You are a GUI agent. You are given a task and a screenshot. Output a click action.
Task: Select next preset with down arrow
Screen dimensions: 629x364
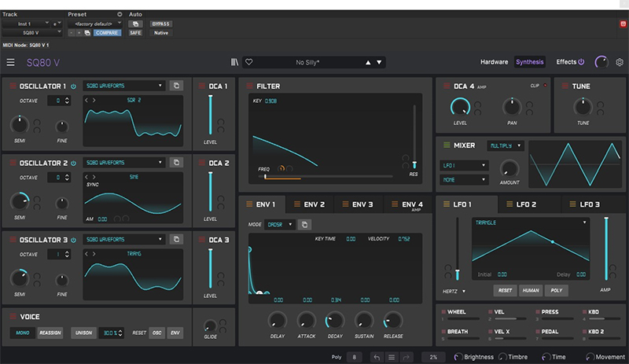coord(379,63)
